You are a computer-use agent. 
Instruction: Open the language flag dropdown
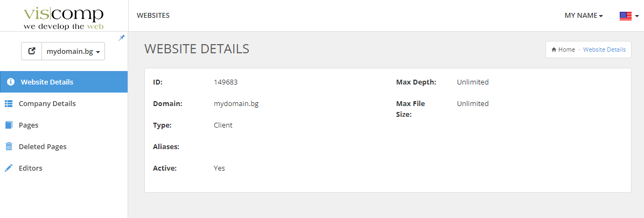[x=628, y=16]
